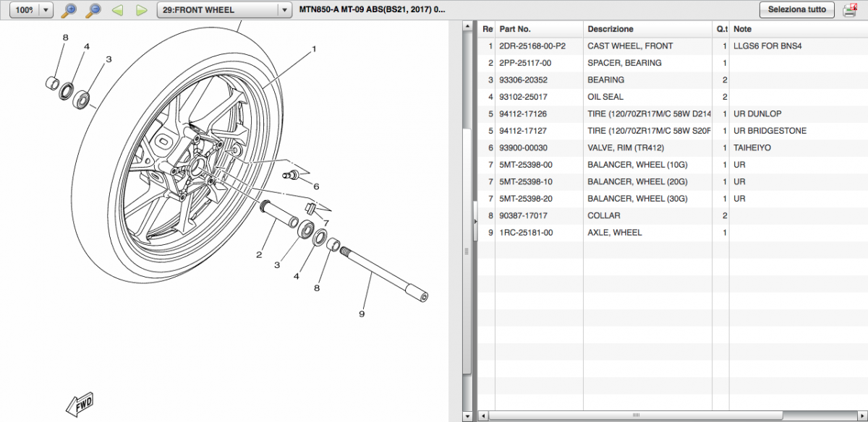Click the printer icon to print
This screenshot has height=422, width=868.
[x=850, y=10]
